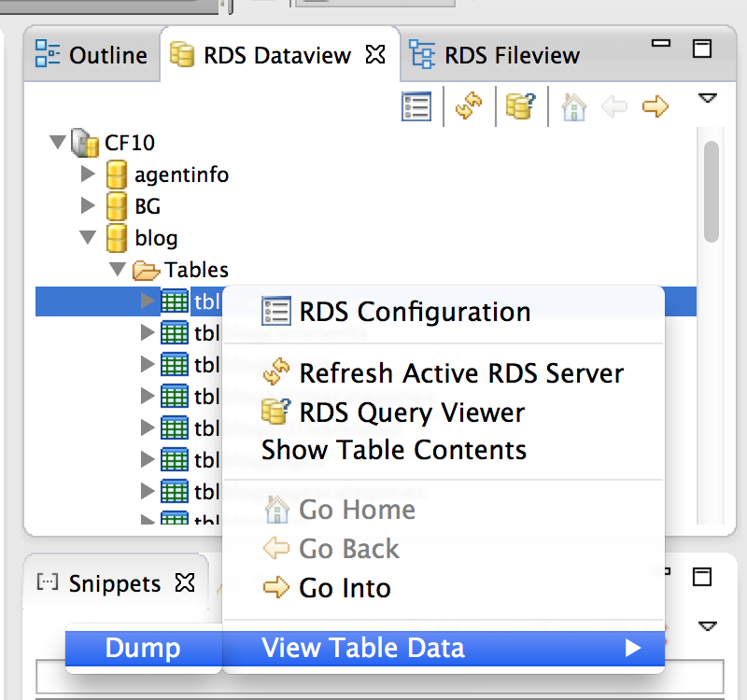Image resolution: width=747 pixels, height=700 pixels.
Task: Click Go Home in the context menu
Action: pos(444,510)
